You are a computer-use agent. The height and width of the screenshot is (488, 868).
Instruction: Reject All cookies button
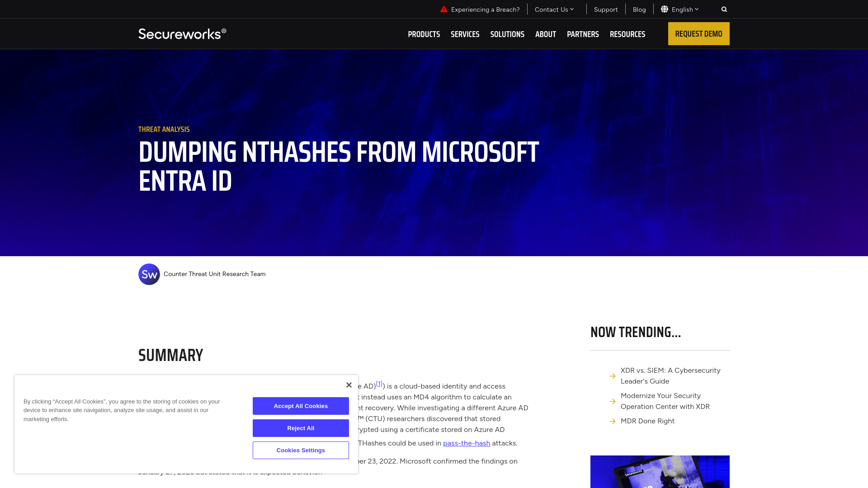(301, 428)
